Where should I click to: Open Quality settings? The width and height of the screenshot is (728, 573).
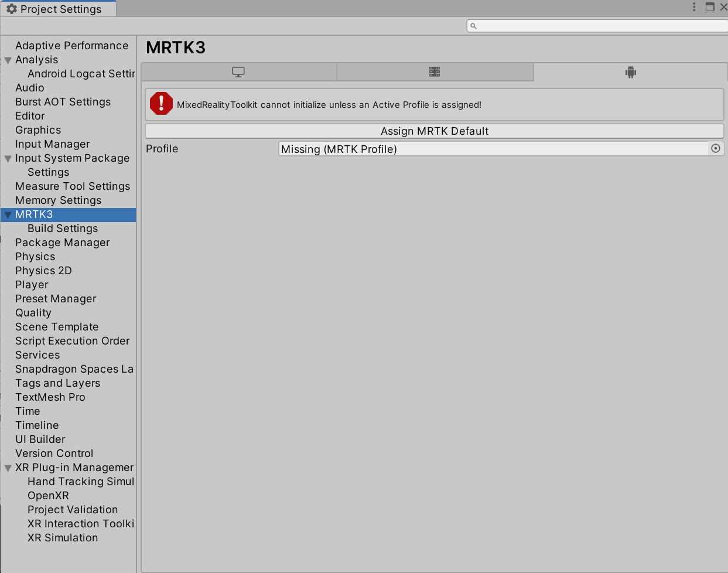[33, 313]
